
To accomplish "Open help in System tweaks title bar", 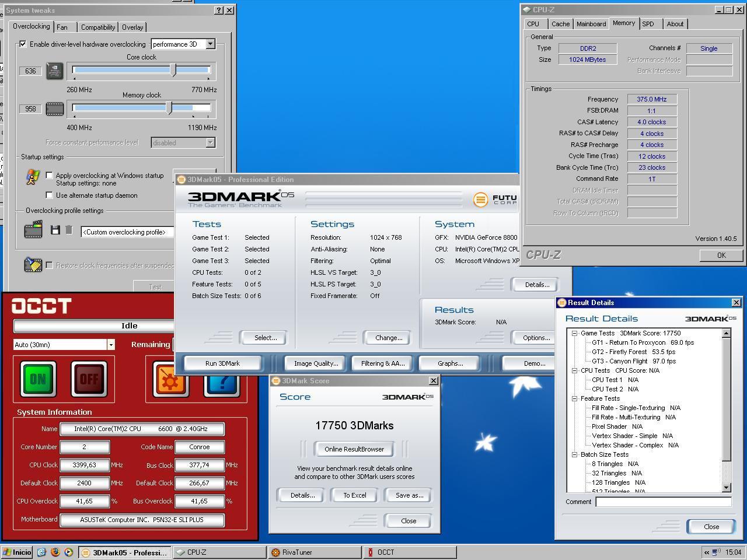I will tap(219, 10).
